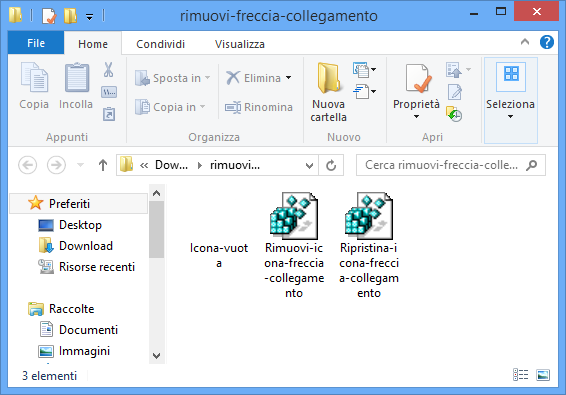Viewport: 566px width, 395px height.
Task: Switch to details view in status bar
Action: 521,375
